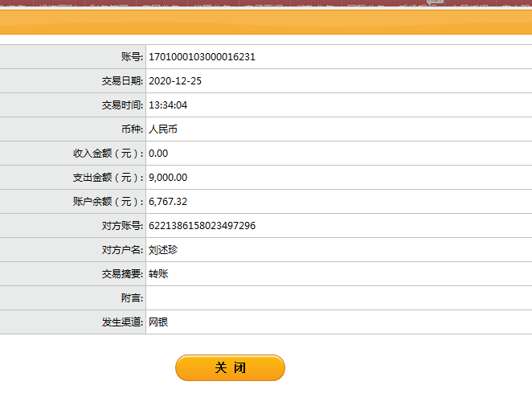This screenshot has height=410, width=532.
Task: Click the transaction time 13:34:04
Action: (168, 105)
